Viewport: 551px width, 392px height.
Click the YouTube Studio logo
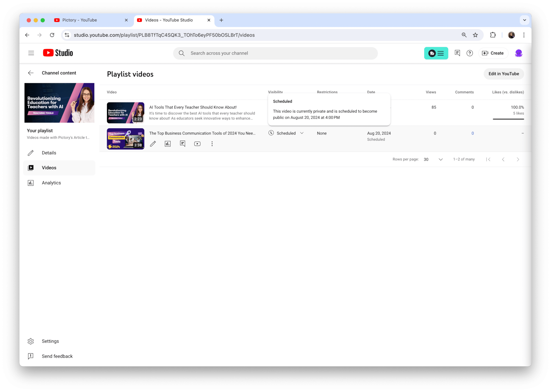(58, 53)
